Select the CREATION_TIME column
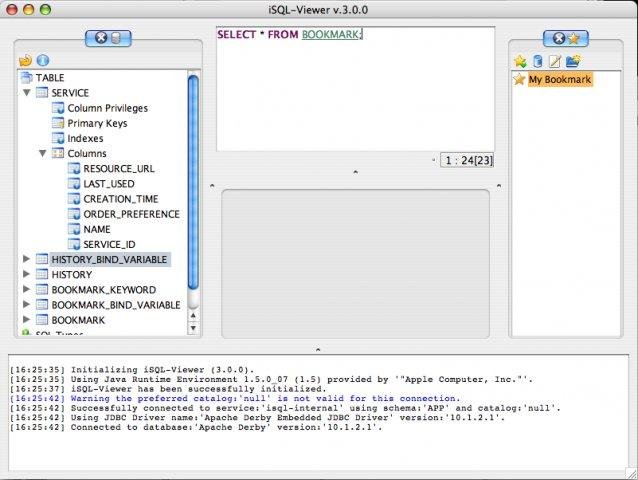The image size is (638, 480). [x=121, y=199]
